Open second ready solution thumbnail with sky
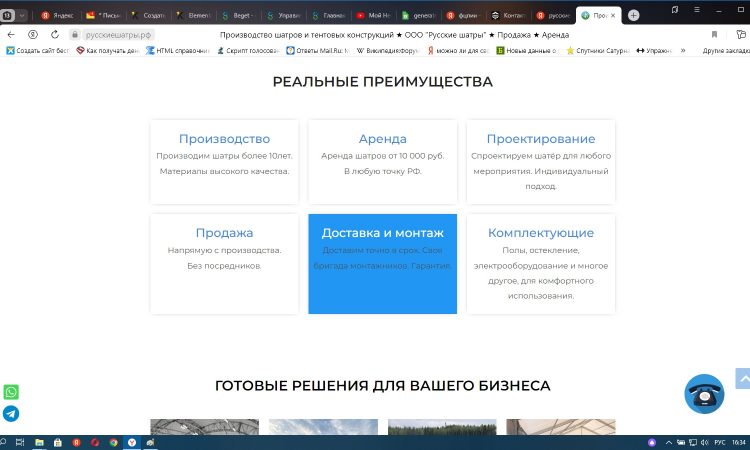This screenshot has width=750, height=450. pyautogui.click(x=323, y=427)
